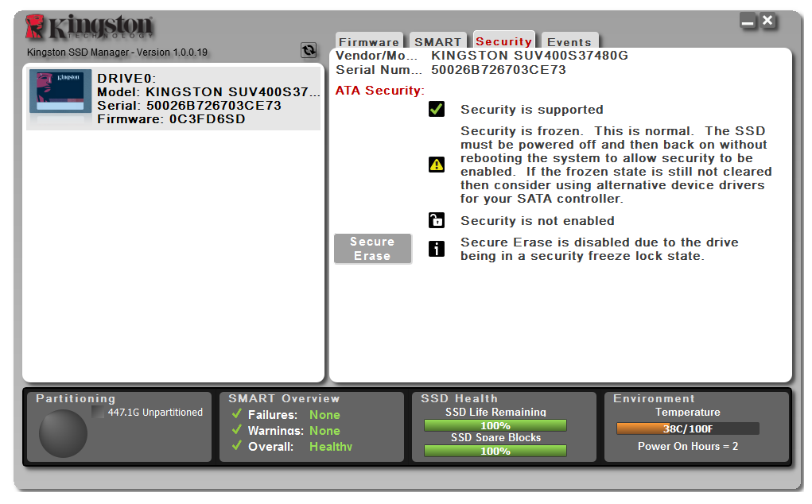812x504 pixels.
Task: Click the Partitioning panel heading
Action: (x=76, y=398)
